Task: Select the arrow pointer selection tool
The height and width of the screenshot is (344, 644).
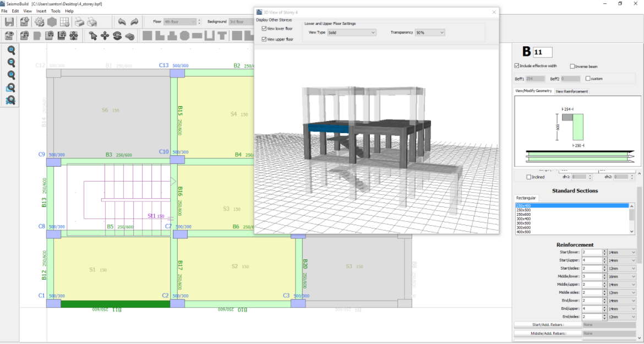Action: (93, 36)
